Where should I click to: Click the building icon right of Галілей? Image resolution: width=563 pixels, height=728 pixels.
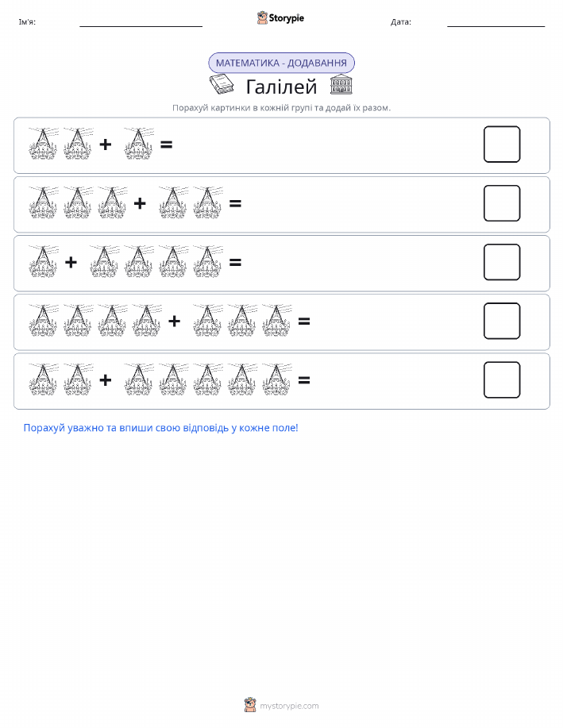point(341,84)
